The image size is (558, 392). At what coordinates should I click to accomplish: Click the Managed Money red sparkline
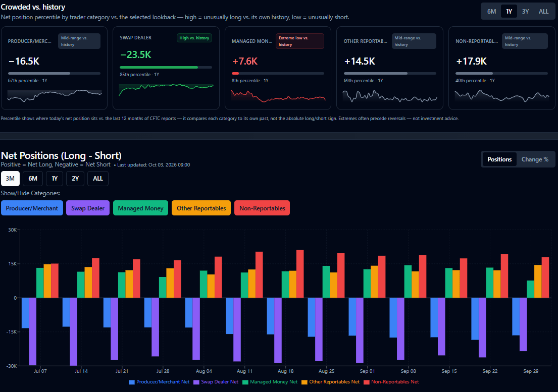coord(278,96)
